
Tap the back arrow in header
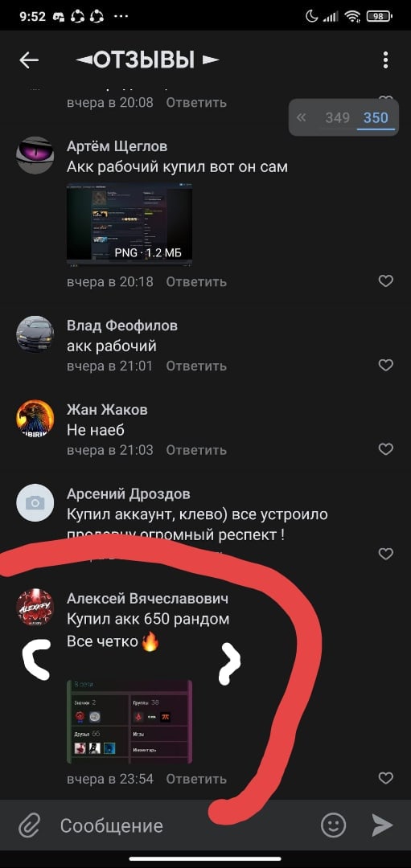click(29, 60)
